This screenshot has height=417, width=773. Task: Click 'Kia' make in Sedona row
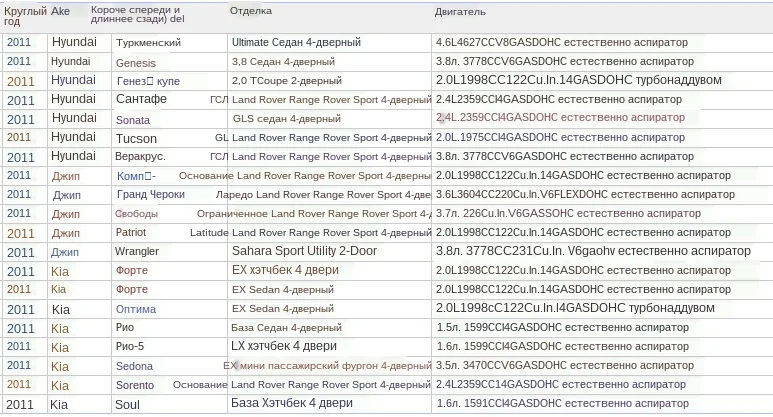60,367
